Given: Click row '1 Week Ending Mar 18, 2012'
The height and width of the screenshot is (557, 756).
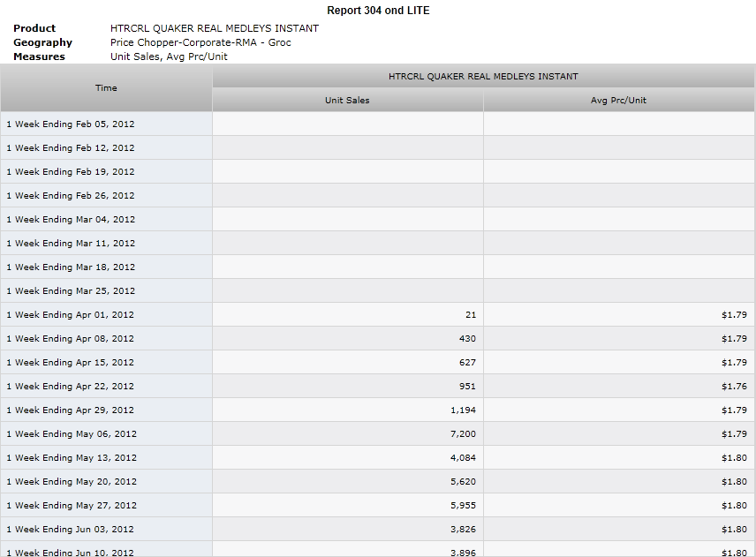Looking at the screenshot, I should [x=377, y=267].
